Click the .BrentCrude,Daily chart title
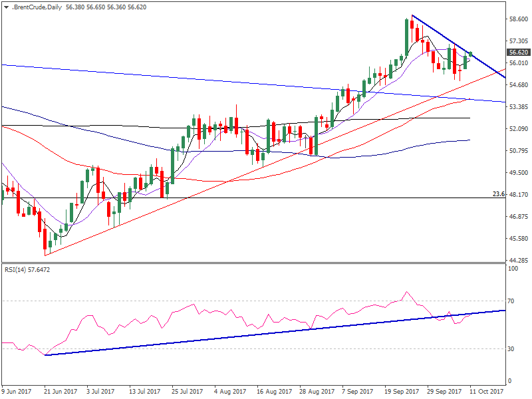 tap(37, 7)
